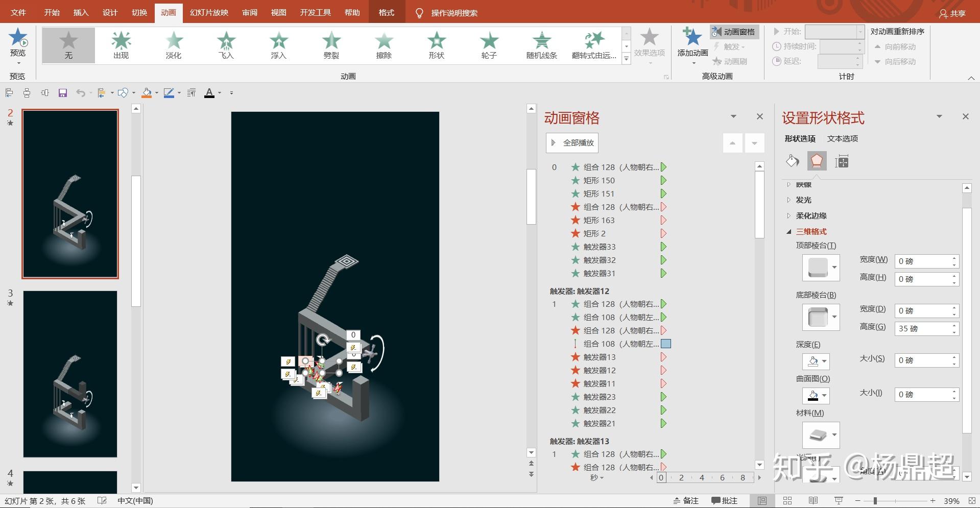980x508 pixels.
Task: Click the zoom slider handle
Action: pos(875,501)
